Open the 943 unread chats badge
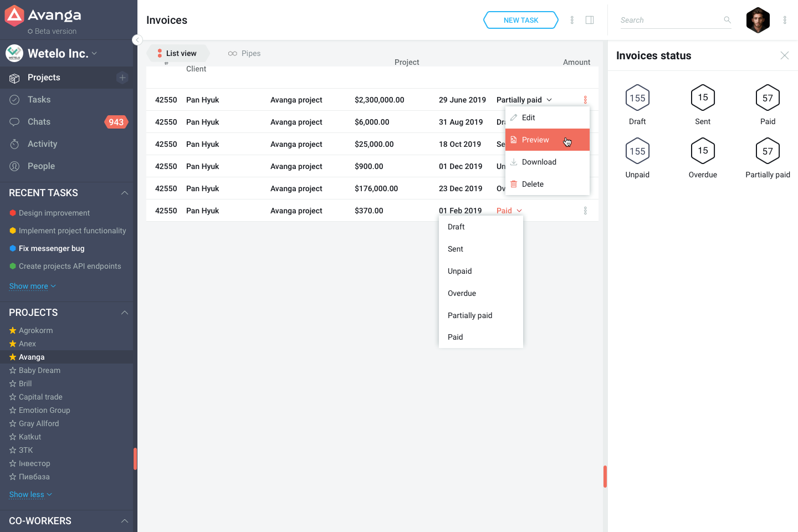Screen dimensions: 798x532 click(116, 122)
